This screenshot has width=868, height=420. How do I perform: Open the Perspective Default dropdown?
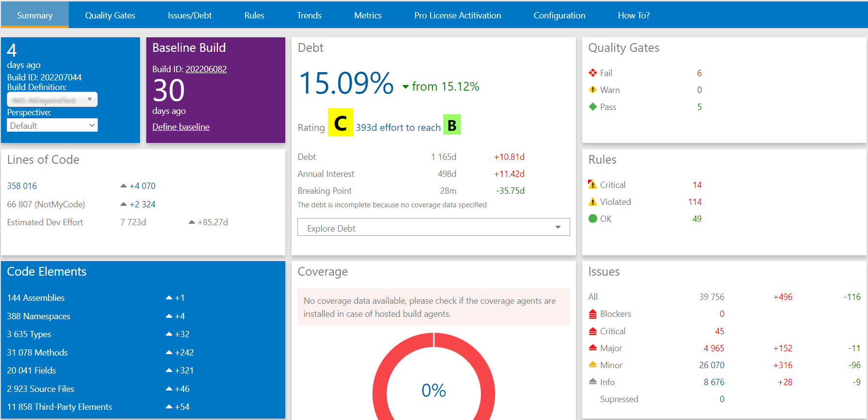click(x=52, y=125)
